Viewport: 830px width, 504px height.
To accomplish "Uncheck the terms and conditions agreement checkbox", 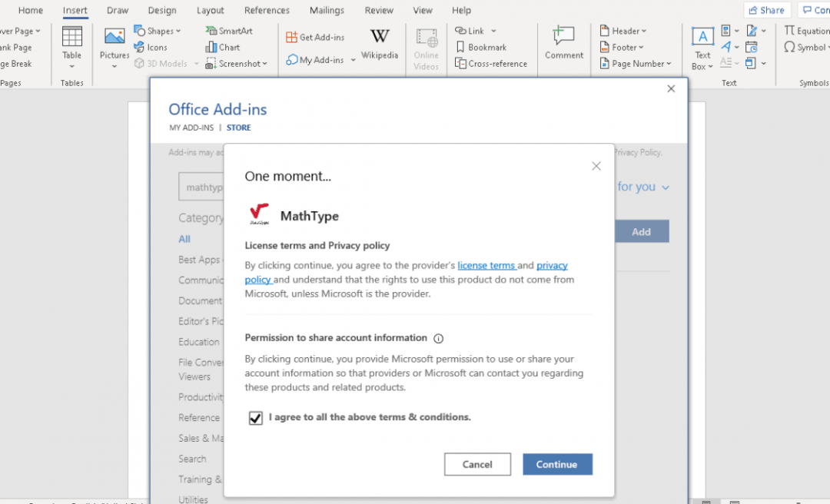I will pos(255,417).
